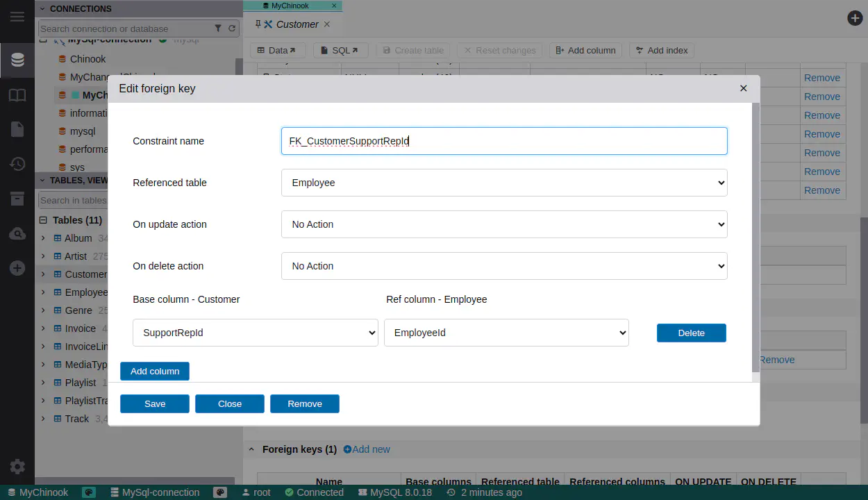Click the MyChinook color palette in status bar
This screenshot has width=868, height=500.
coord(89,492)
